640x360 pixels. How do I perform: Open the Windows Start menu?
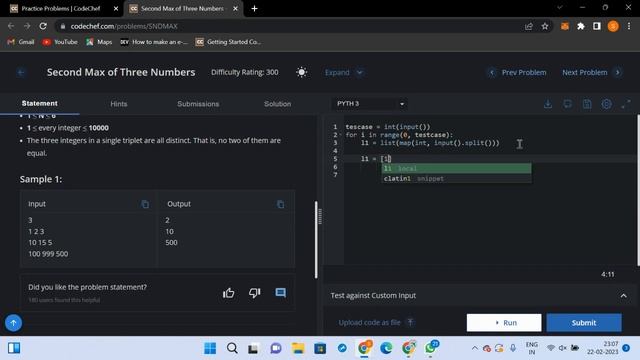(x=210, y=348)
